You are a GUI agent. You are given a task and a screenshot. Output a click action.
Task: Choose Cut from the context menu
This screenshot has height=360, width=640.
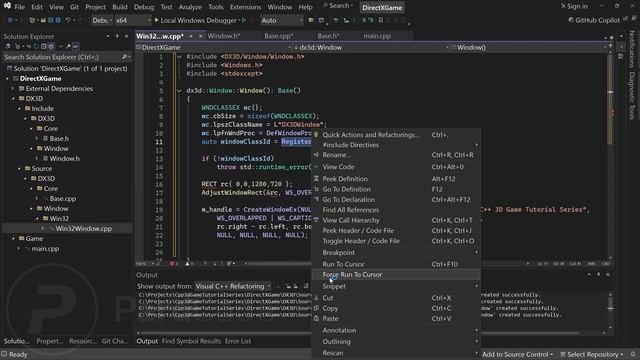328,298
